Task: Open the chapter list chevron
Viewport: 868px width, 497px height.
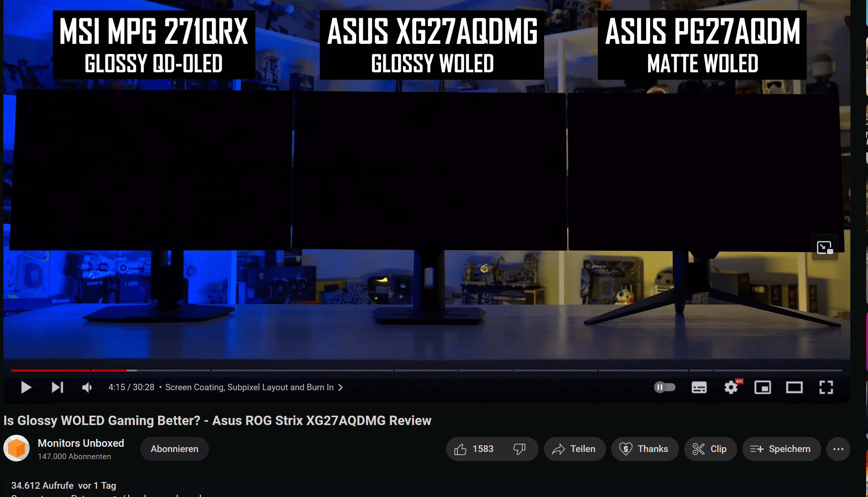Action: [x=340, y=387]
